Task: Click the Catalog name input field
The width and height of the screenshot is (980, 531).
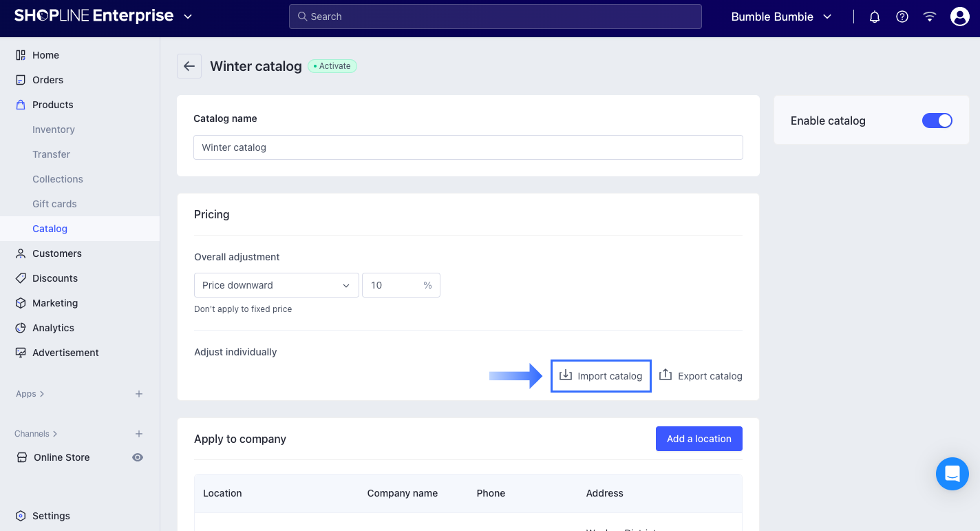Action: tap(468, 147)
